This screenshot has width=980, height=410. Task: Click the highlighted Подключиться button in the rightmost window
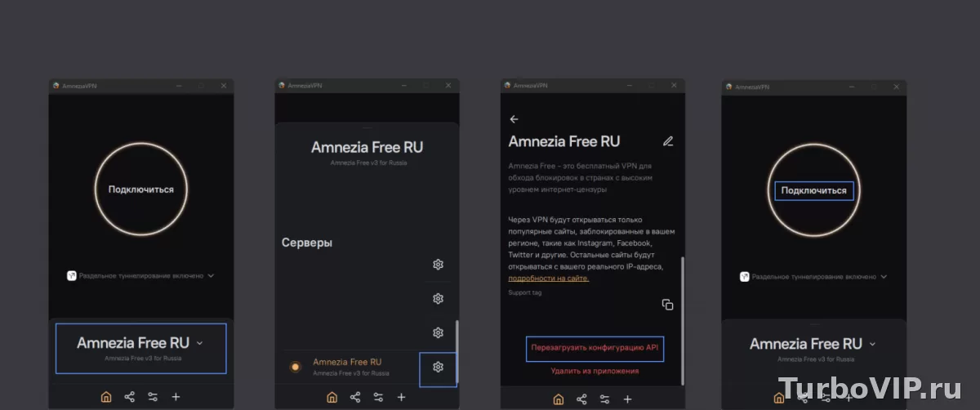point(814,190)
